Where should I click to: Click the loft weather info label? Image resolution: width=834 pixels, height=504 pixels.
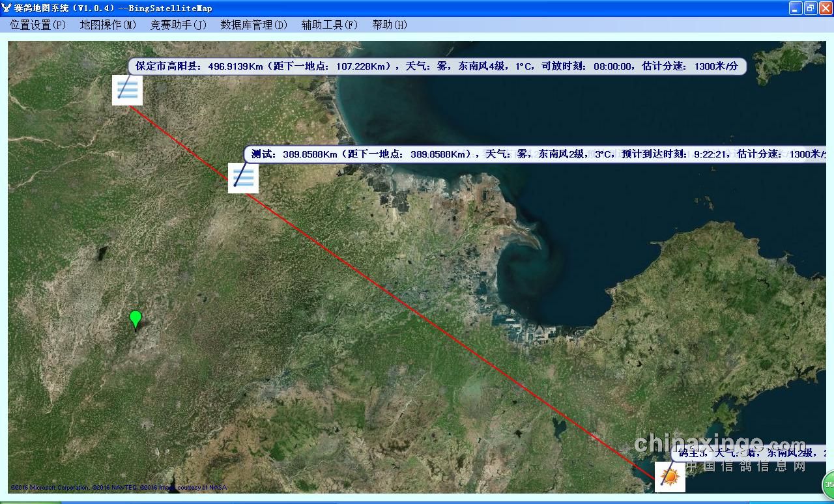749,453
